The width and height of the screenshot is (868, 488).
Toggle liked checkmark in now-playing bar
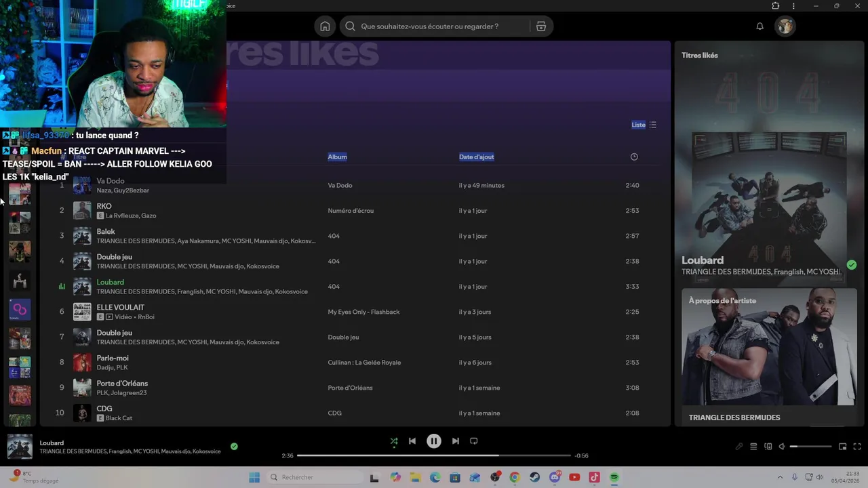point(234,447)
